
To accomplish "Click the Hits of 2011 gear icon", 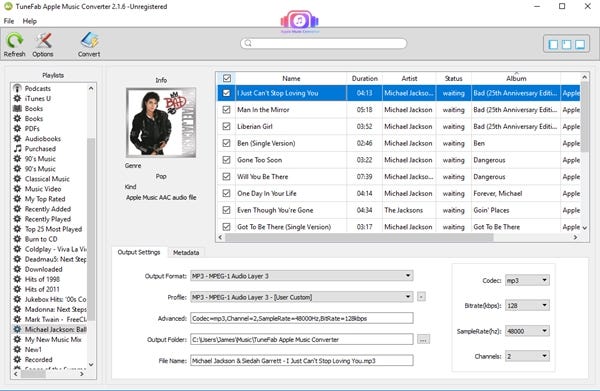I will (x=17, y=289).
